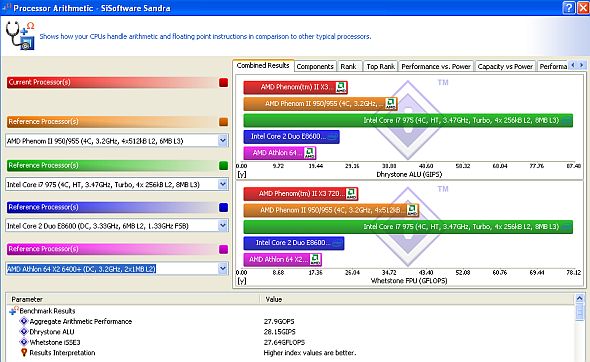Select the Dhrystone ALU parameter row
The height and width of the screenshot is (362, 590).
click(52, 332)
